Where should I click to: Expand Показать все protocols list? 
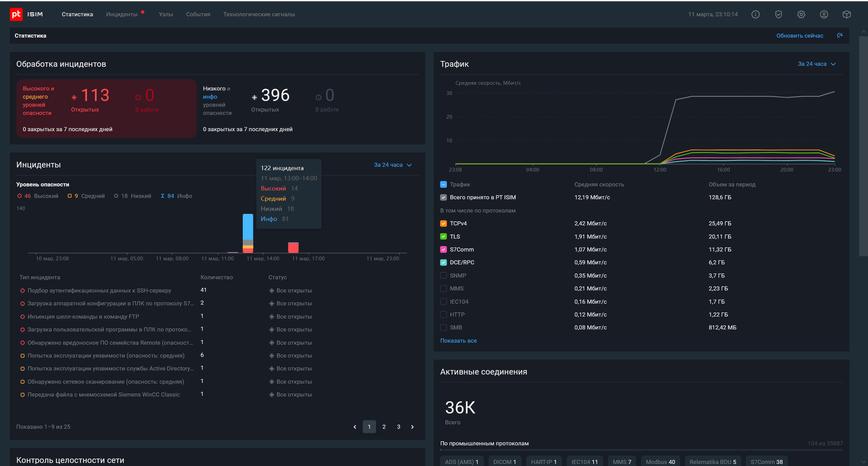(x=458, y=341)
